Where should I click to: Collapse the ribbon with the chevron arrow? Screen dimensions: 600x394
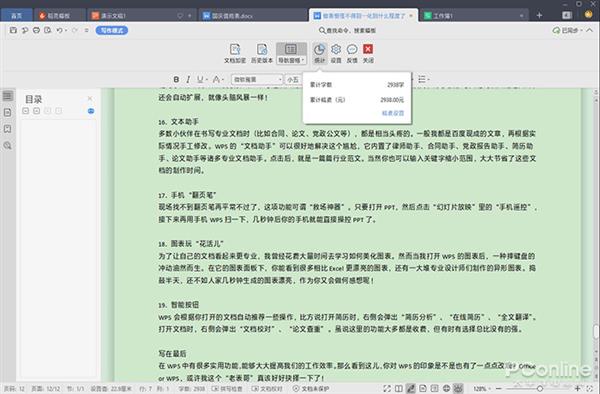point(590,30)
